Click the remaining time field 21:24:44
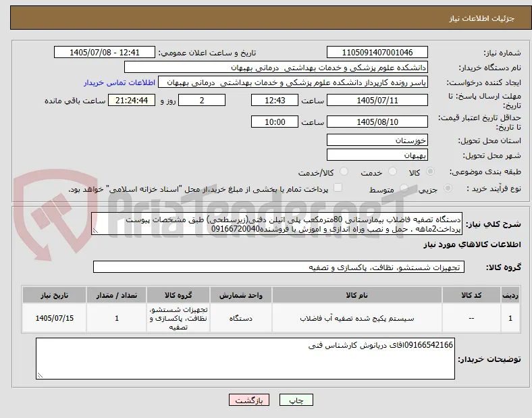Screen dimensions: 532x418 point(132,101)
